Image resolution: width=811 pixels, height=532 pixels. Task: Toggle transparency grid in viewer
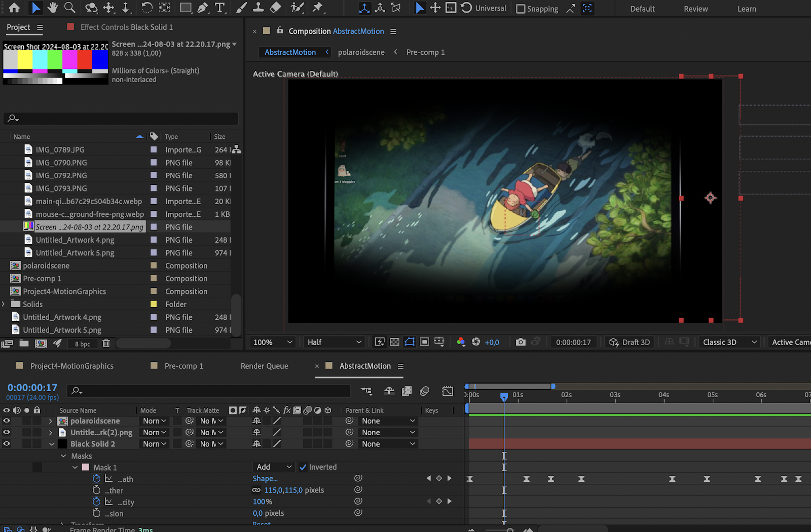(x=394, y=342)
